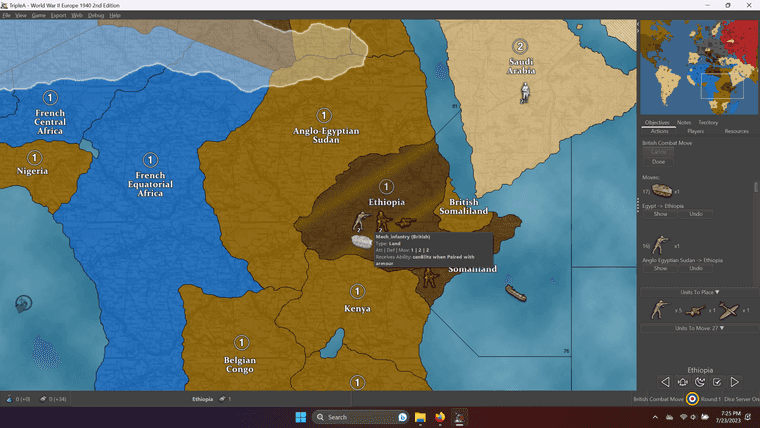Select the infantry unit in Saudi Arabia
760x428 pixels.
point(523,93)
